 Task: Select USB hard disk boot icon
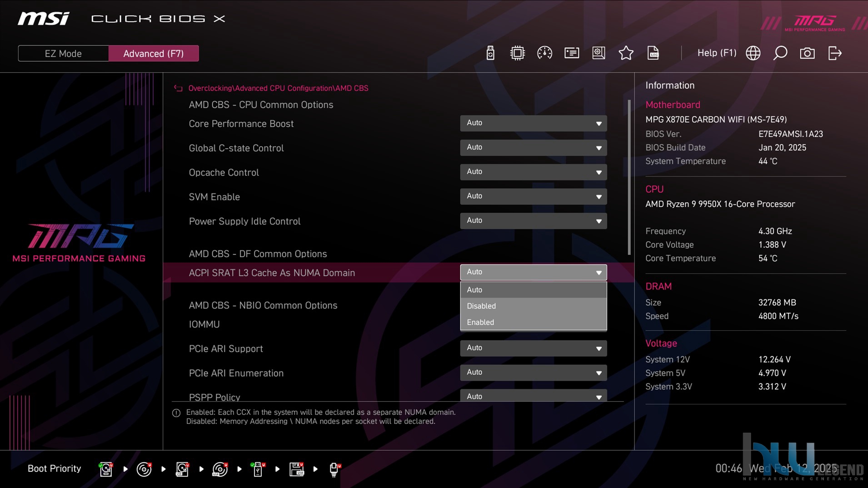click(x=182, y=469)
